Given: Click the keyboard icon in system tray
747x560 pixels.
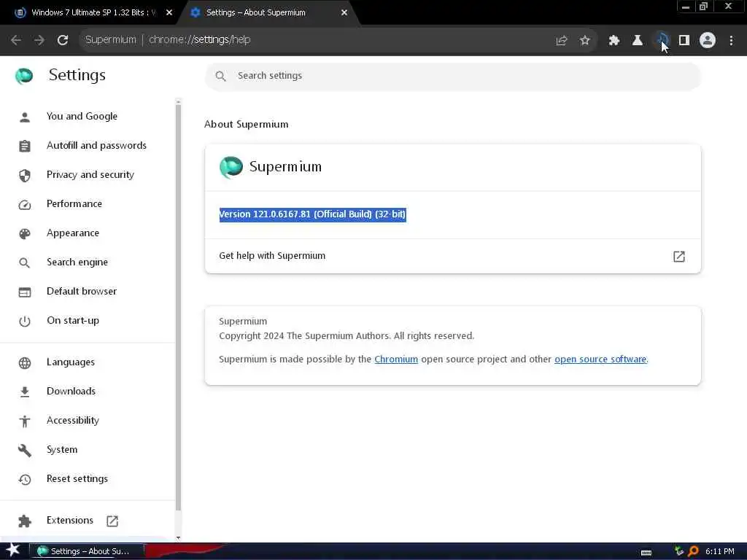Looking at the screenshot, I should click(646, 553).
